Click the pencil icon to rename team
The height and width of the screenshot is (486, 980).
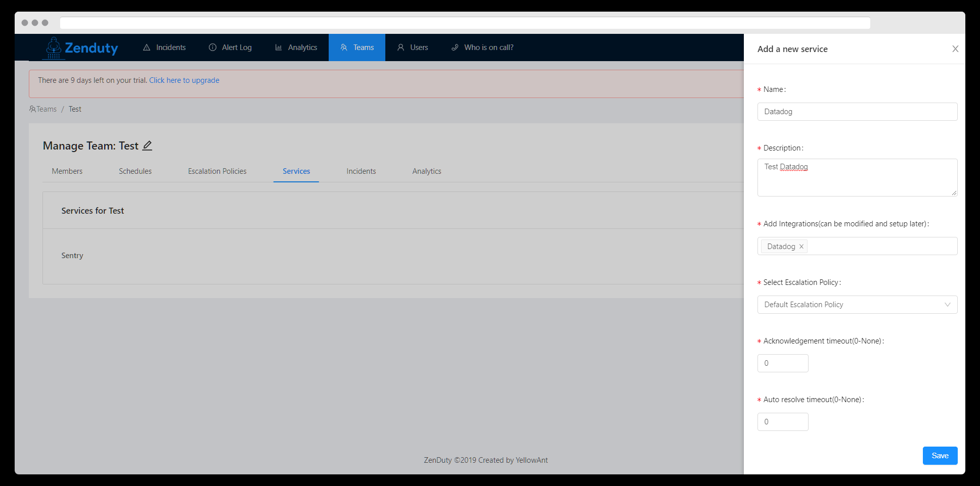147,145
